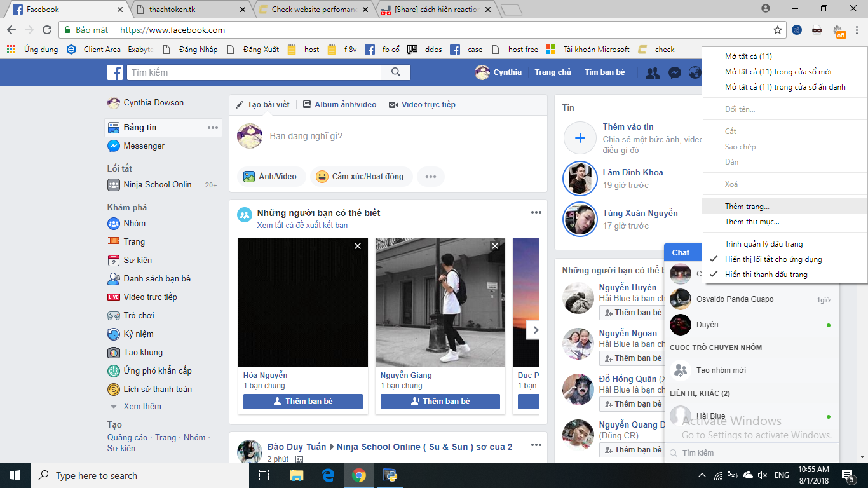Click the Windows Start button
Screen dimensions: 868x488
(15, 475)
